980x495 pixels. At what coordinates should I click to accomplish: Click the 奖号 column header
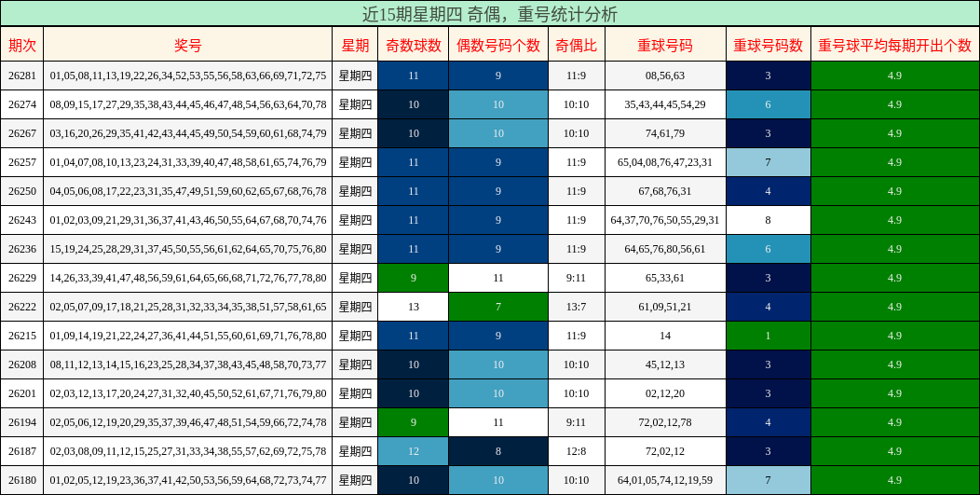click(x=187, y=45)
